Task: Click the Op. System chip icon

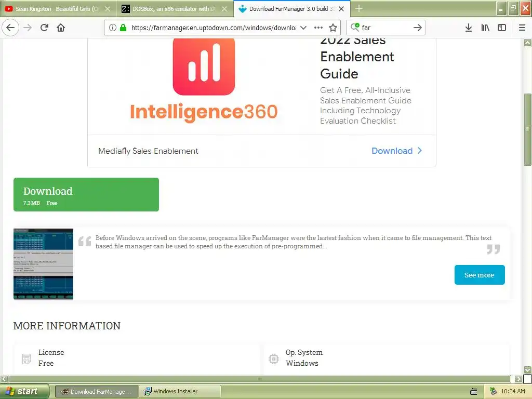Action: pyautogui.click(x=273, y=358)
